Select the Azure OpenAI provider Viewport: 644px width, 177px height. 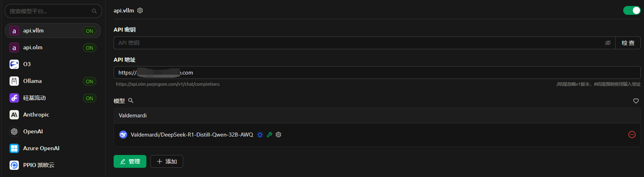41,148
